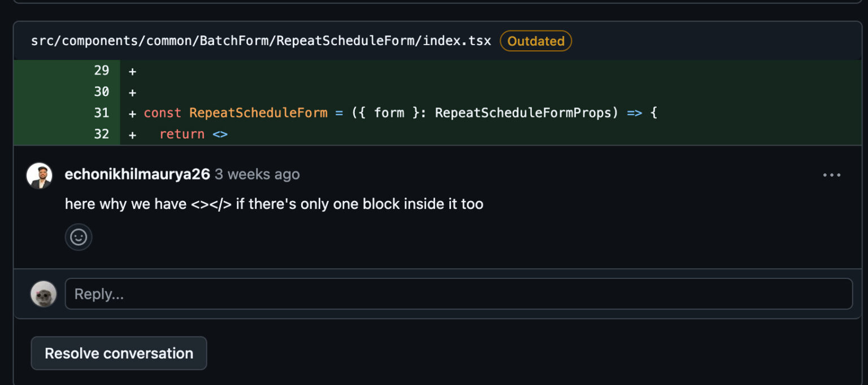Screen dimensions: 868x385
Task: Focus the Reply text field
Action: coord(458,294)
